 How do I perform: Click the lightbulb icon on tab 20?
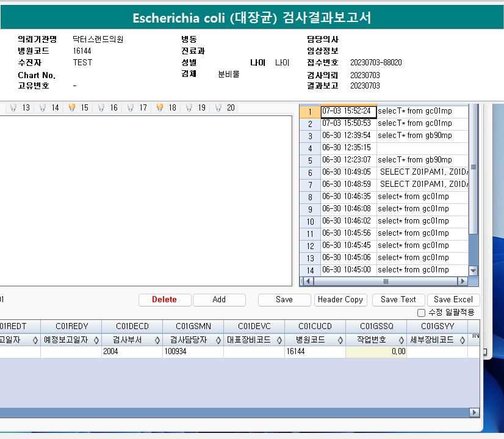(x=218, y=107)
